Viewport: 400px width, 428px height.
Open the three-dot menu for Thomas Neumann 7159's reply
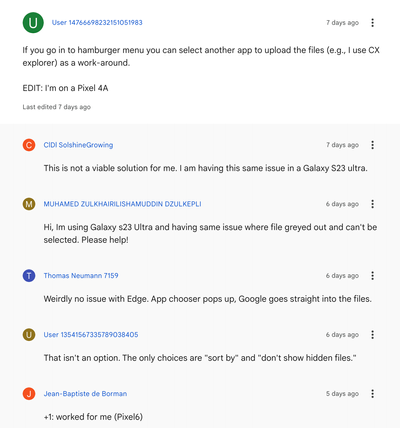[x=372, y=276]
